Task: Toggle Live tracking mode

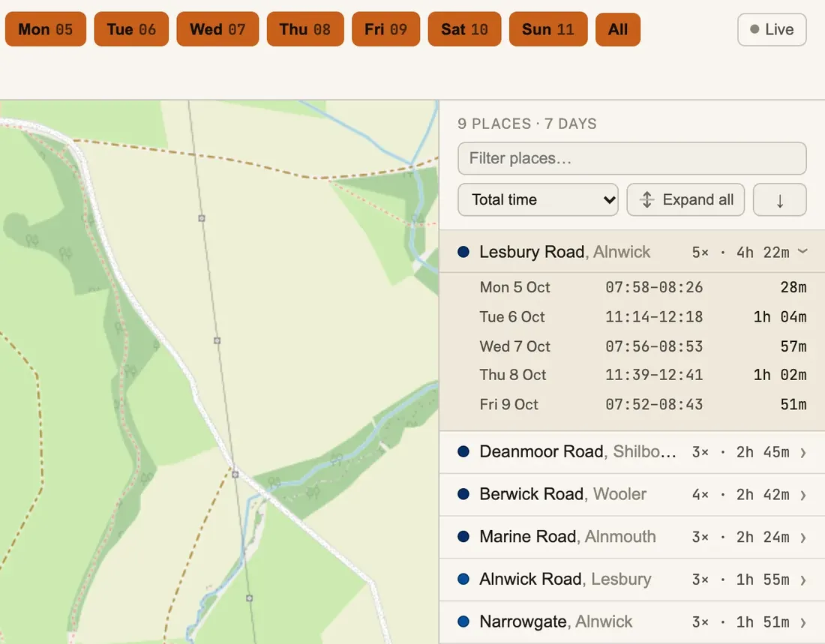Action: tap(772, 29)
